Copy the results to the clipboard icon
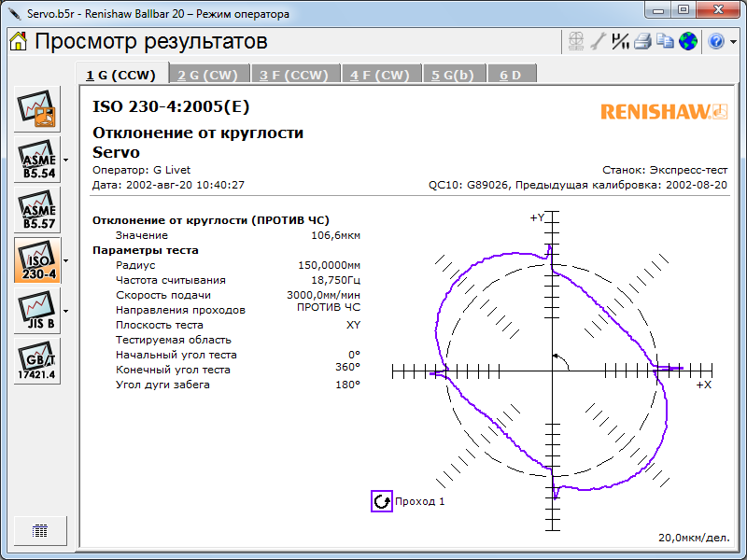This screenshot has height=560, width=747. pos(665,41)
